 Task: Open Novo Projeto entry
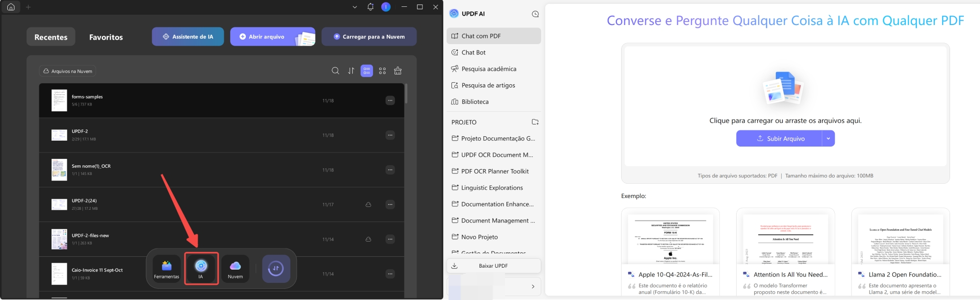pyautogui.click(x=494, y=237)
